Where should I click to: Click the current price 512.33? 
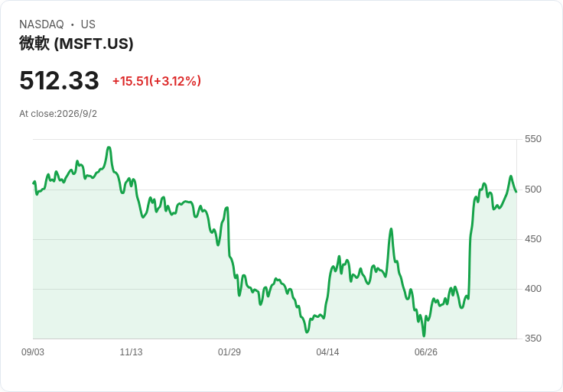tap(59, 80)
